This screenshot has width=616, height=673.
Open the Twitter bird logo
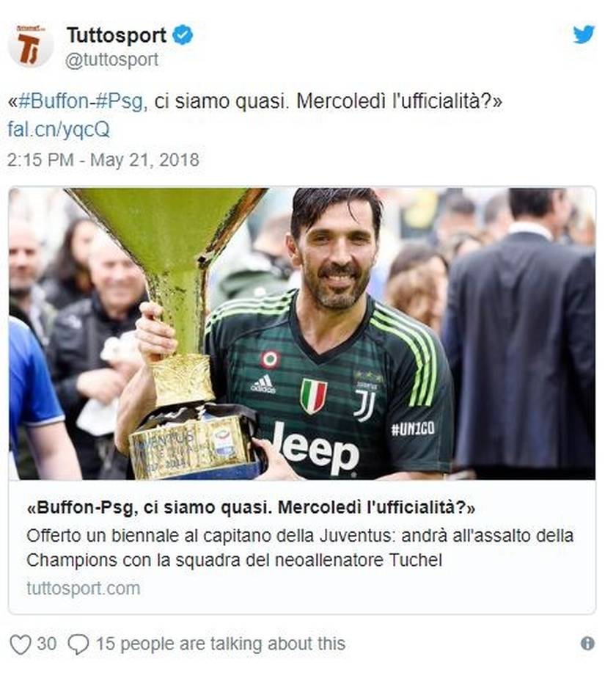point(584,34)
